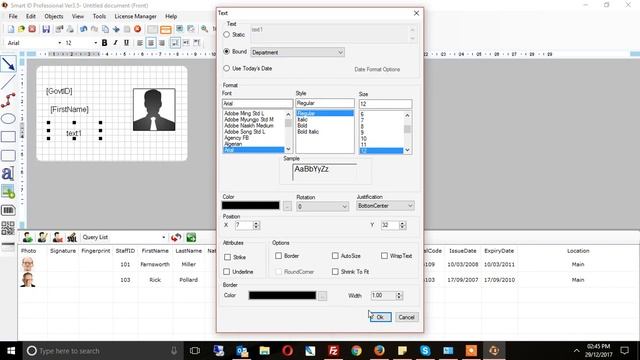The height and width of the screenshot is (360, 640).
Task: Click the undo arrow icon
Action: (x=84, y=29)
